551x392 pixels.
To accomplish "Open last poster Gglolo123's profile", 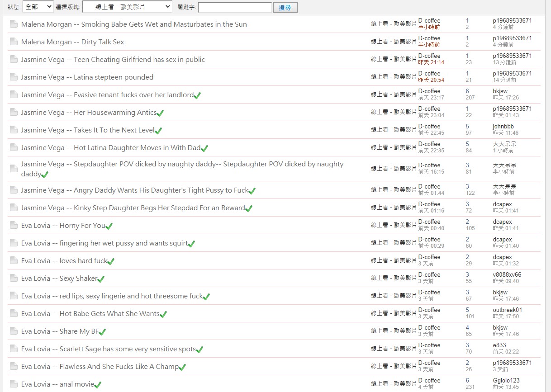I will (506, 381).
